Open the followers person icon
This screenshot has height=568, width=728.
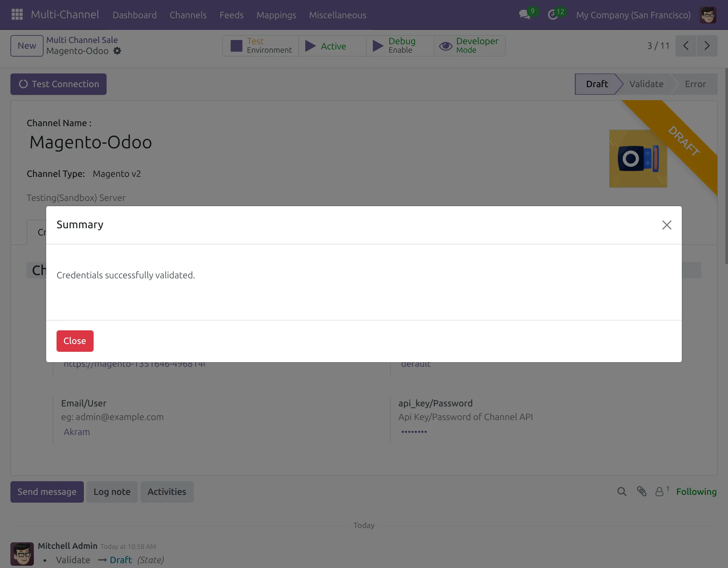pyautogui.click(x=659, y=492)
